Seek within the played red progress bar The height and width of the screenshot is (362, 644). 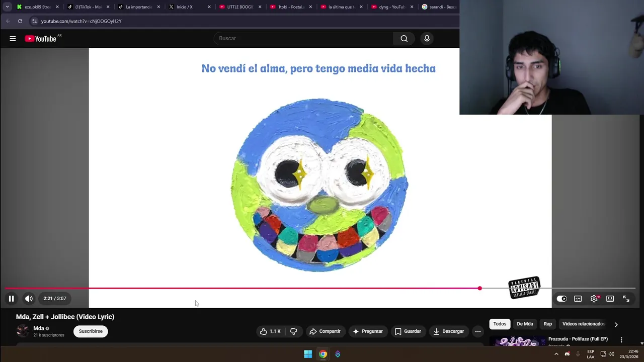click(242, 288)
